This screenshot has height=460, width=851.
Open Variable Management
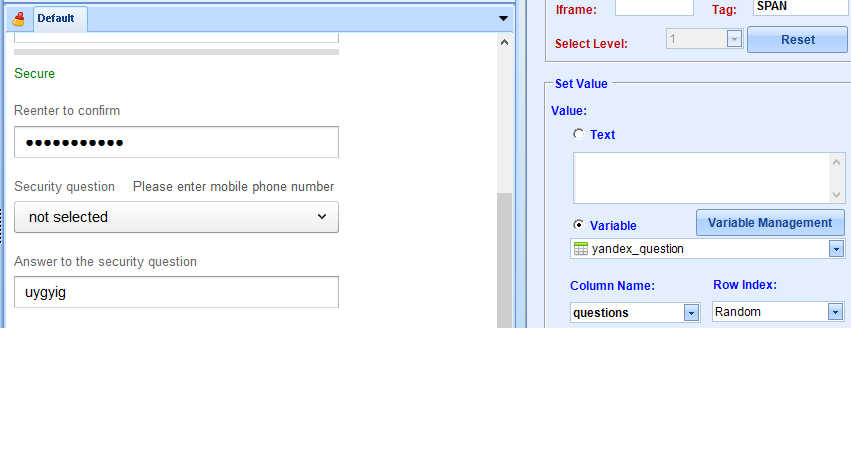769,223
